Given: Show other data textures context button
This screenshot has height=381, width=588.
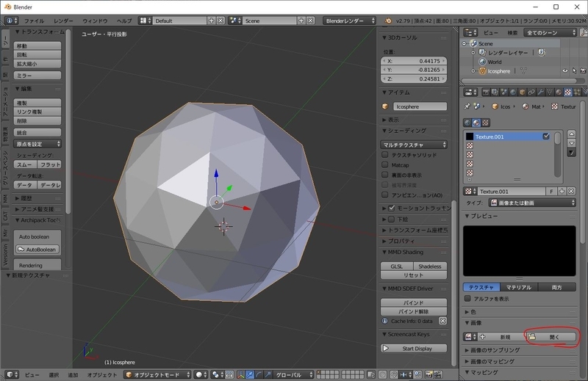Looking at the screenshot, I should point(485,123).
